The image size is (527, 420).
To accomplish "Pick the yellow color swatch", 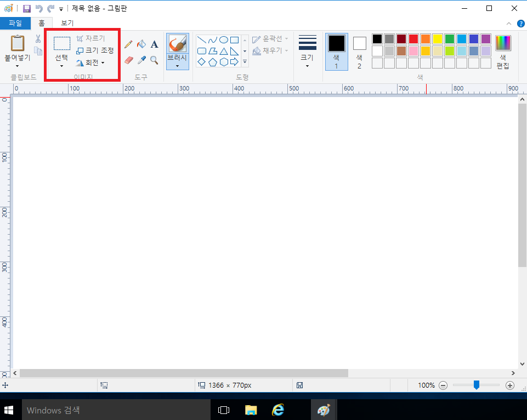I will coord(438,39).
